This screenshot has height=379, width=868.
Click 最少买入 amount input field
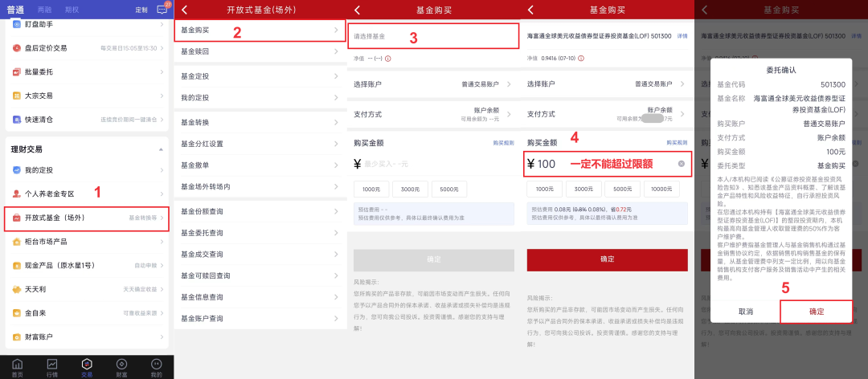[x=433, y=164]
